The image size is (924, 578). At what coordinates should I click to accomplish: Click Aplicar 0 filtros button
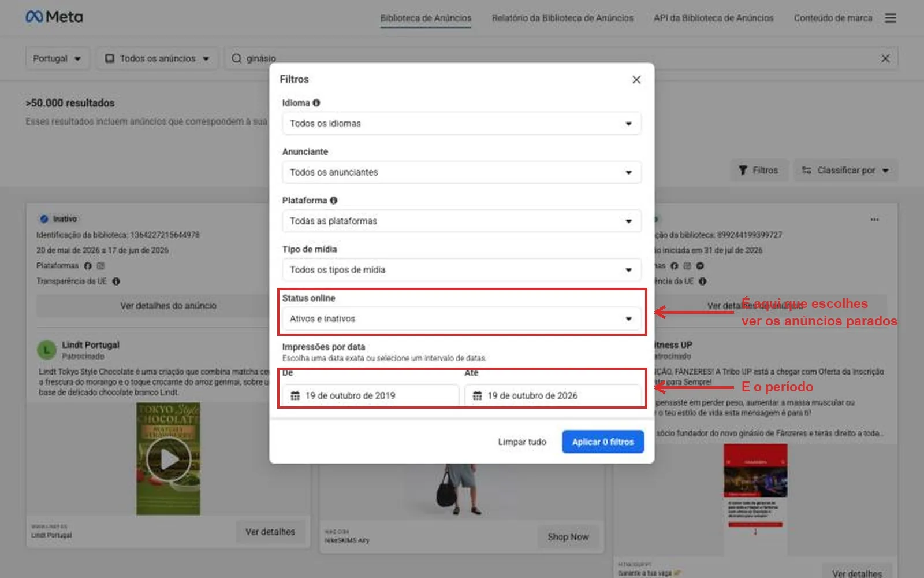tap(603, 442)
